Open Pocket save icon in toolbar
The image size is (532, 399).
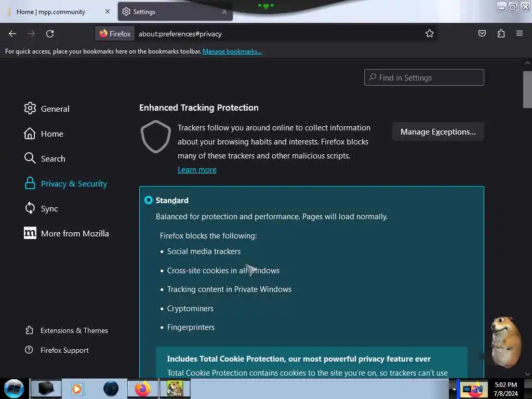482,33
